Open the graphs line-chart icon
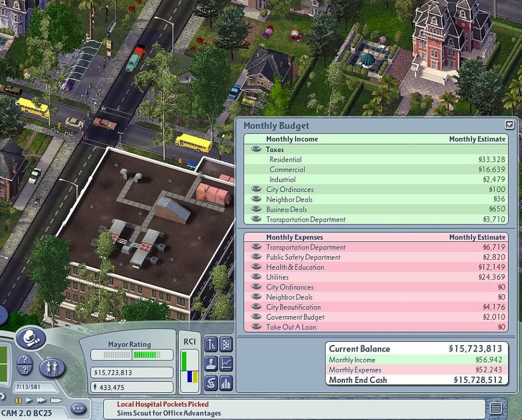 [x=226, y=363]
